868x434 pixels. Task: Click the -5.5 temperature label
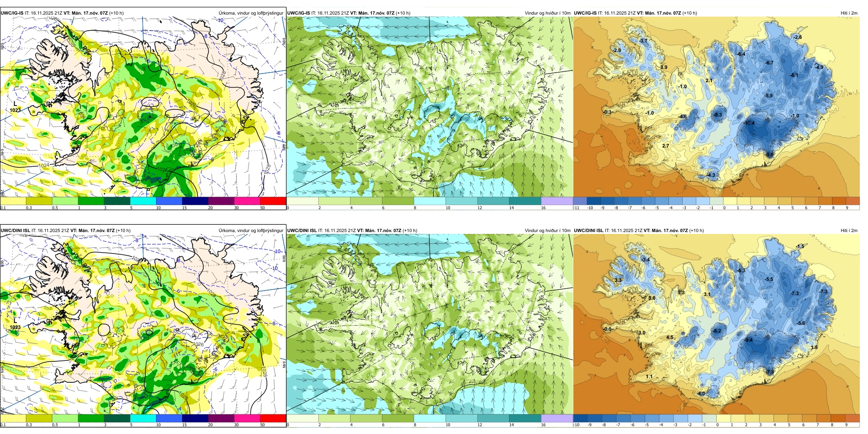[x=769, y=279]
